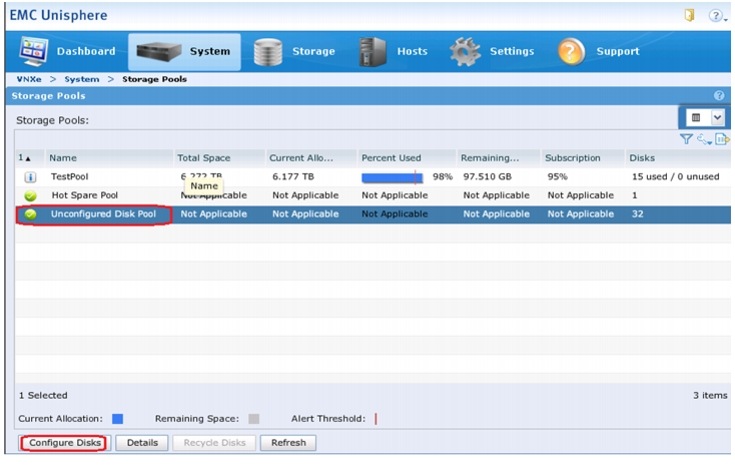735x469 pixels.
Task: Click the Current Allocation blue legend swatch
Action: (x=118, y=419)
